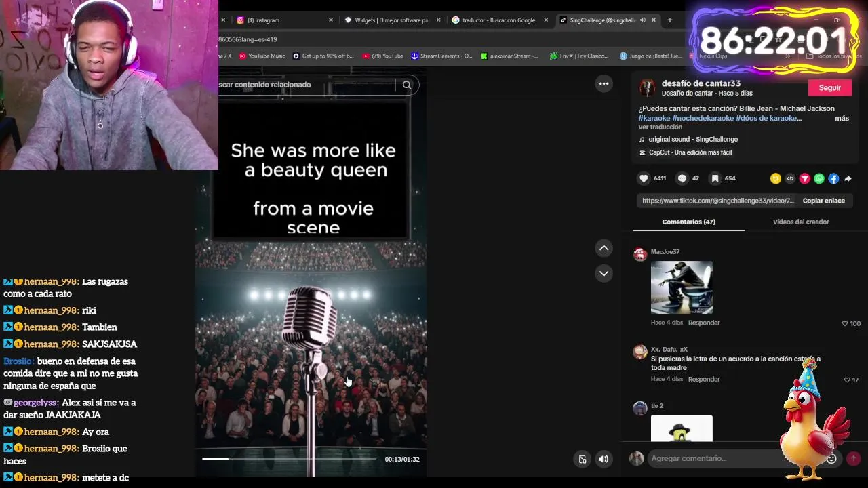This screenshot has height=488, width=868.
Task: Copy link with Copiar enlace
Action: coord(823,201)
